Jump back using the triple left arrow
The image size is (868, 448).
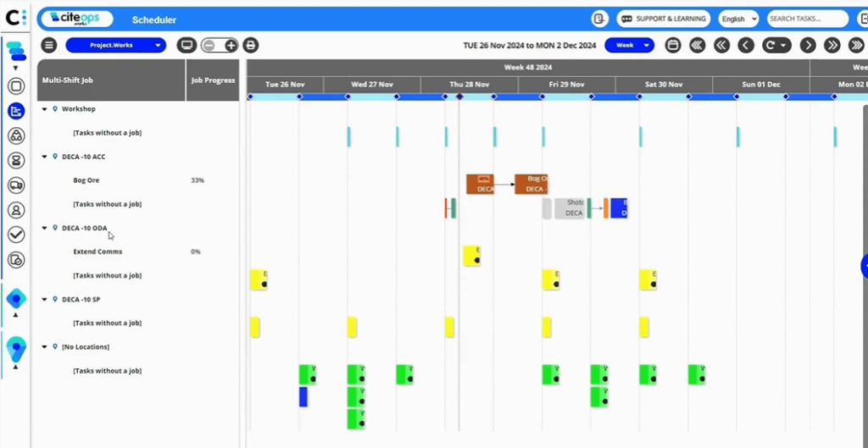(697, 46)
